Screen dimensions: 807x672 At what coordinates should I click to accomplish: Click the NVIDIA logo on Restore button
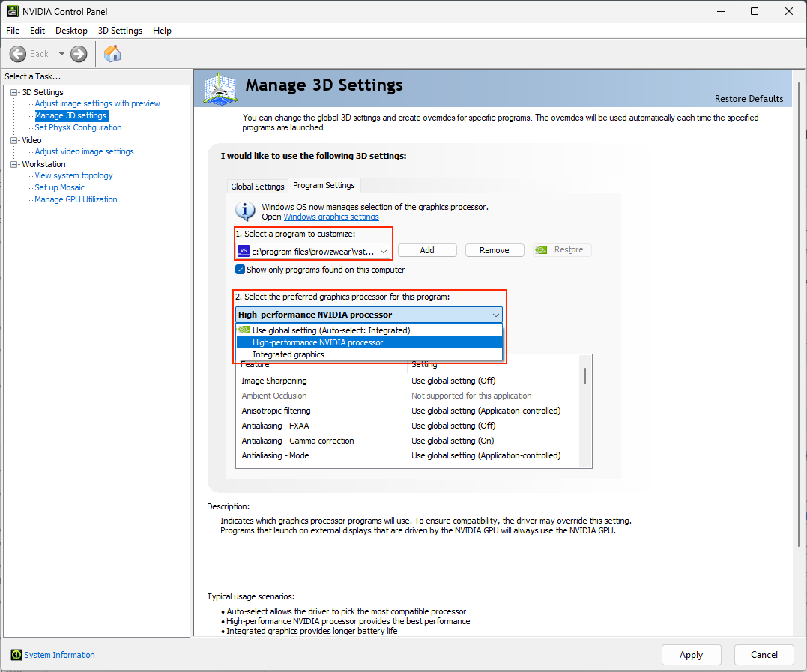[x=541, y=250]
